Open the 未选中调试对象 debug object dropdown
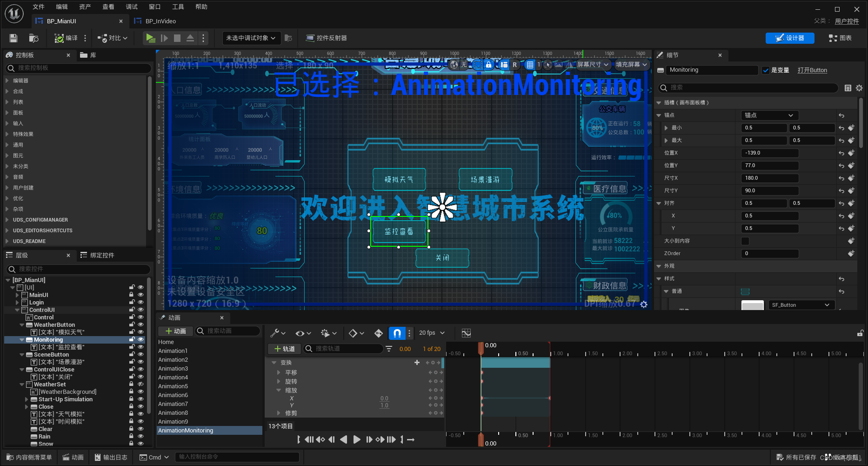Screen dimensions: 868x466 click(251, 38)
